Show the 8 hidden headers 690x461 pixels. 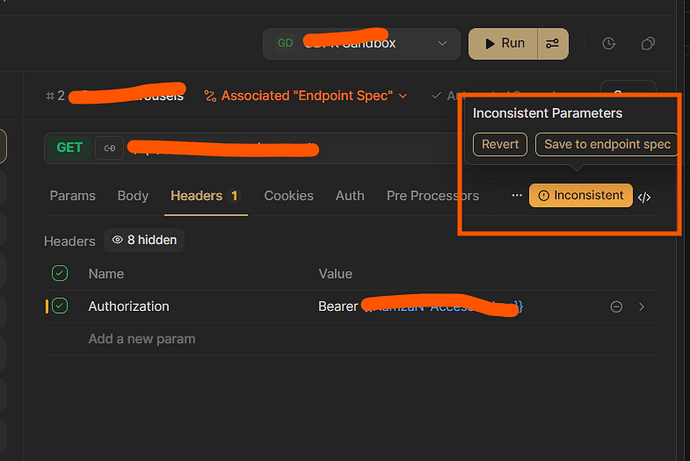tap(144, 240)
